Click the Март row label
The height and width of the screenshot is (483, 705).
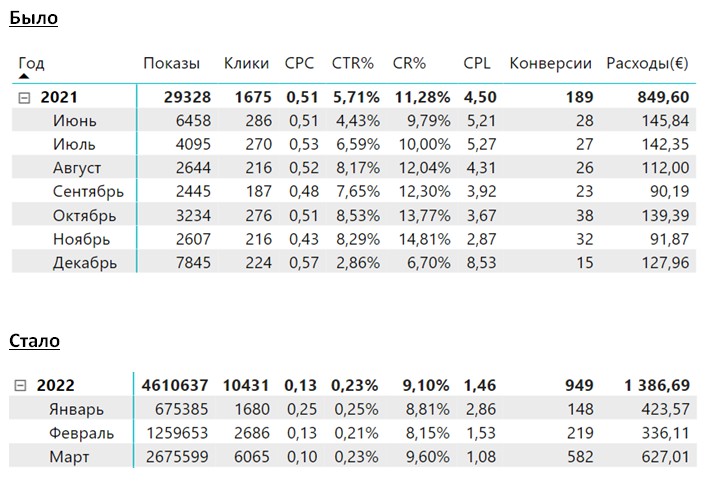[68, 457]
